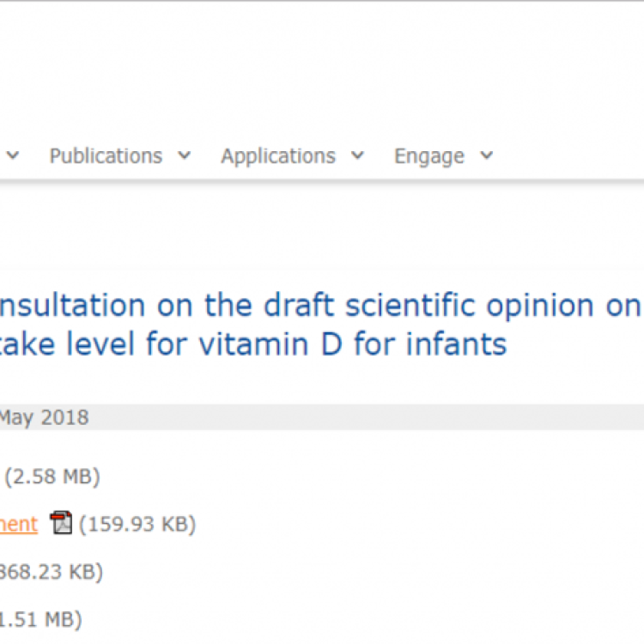The image size is (644, 644).
Task: Open the PDF icon beside the orange link
Action: click(x=62, y=523)
